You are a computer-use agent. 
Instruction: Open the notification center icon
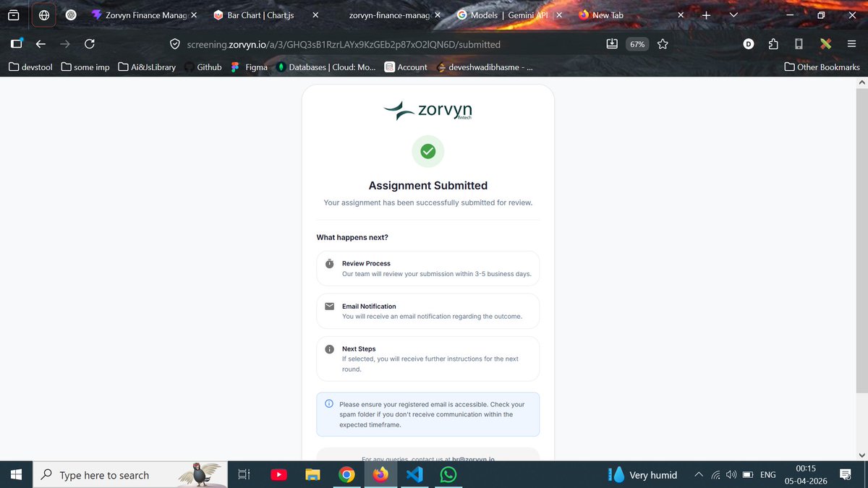pyautogui.click(x=845, y=475)
